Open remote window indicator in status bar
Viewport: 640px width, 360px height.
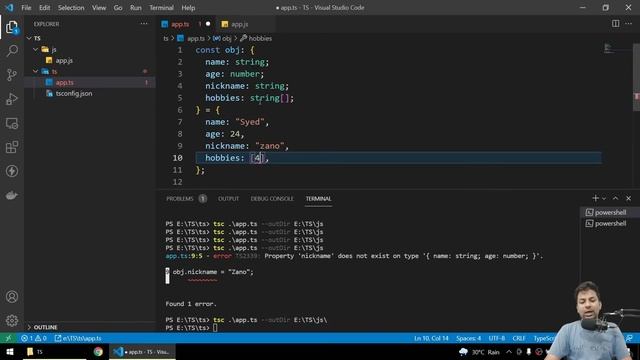pos(8,338)
